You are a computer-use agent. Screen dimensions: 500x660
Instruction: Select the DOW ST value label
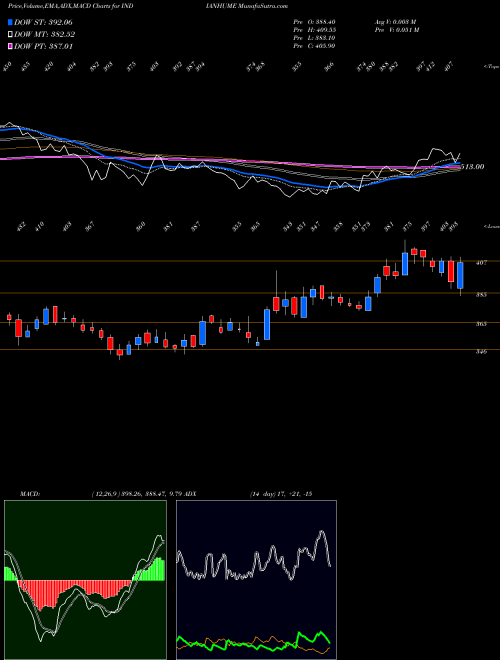(44, 22)
